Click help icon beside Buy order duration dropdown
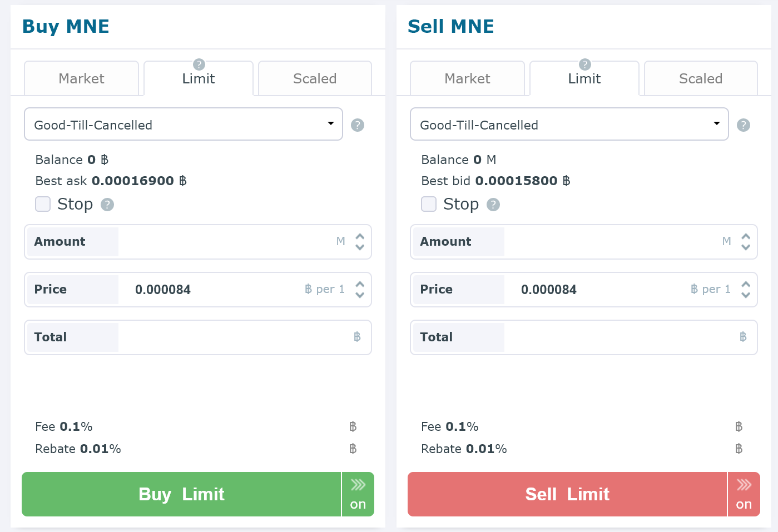The height and width of the screenshot is (532, 778). [358, 125]
